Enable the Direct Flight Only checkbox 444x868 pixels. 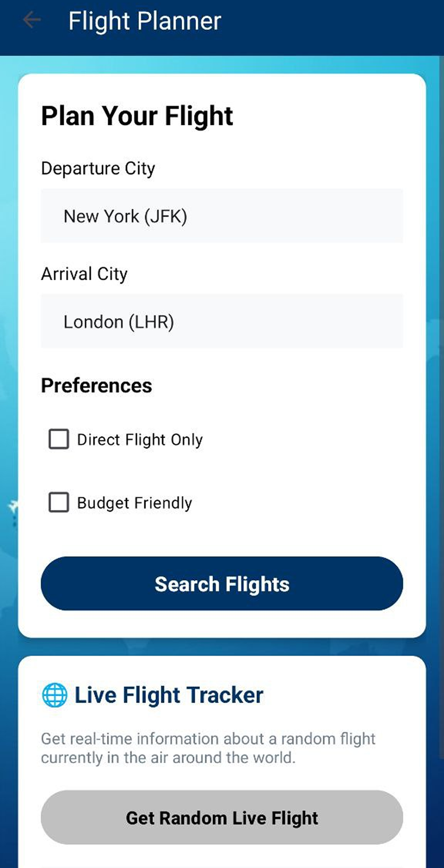click(x=59, y=439)
